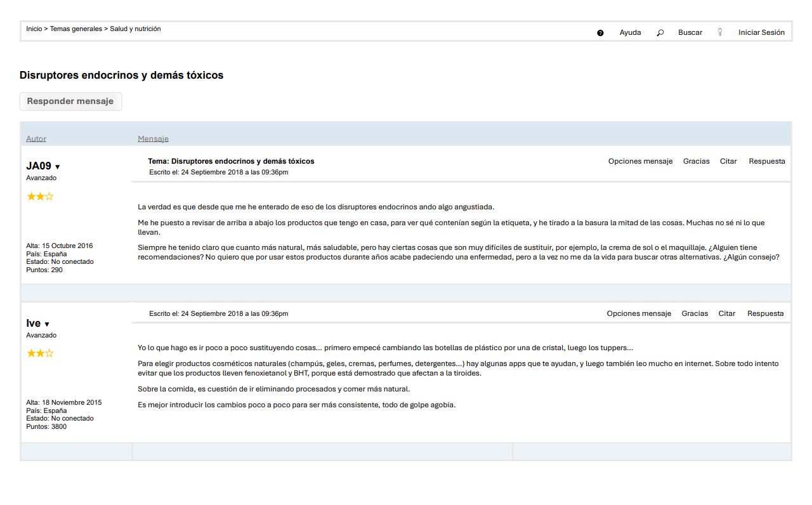Screen dimensions: 812x505
Task: Open Temas generales breadcrumb link
Action: coord(75,29)
